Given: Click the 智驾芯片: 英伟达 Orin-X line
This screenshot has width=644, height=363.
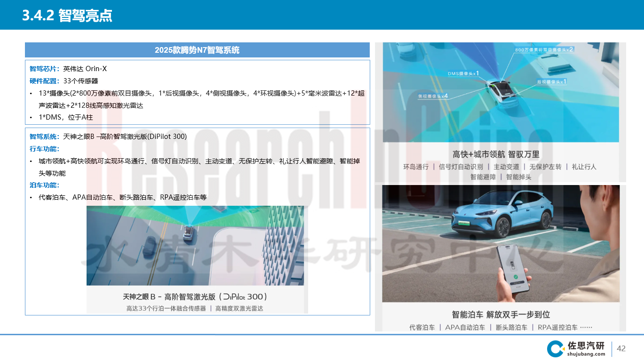Looking at the screenshot, I should point(68,69).
